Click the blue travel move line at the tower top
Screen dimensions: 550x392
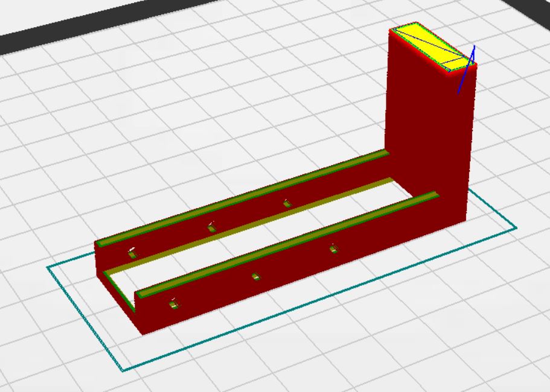(x=467, y=69)
